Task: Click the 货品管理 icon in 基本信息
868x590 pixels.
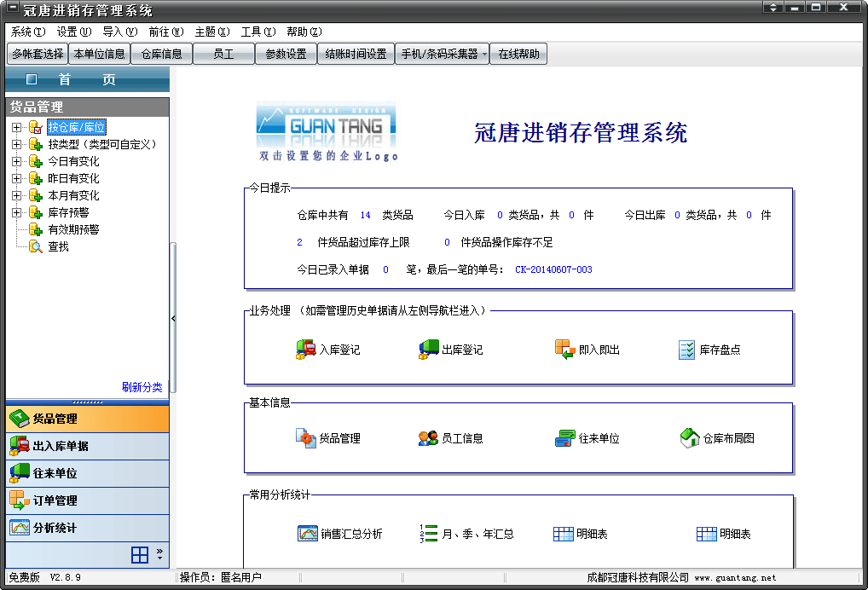Action: pos(305,438)
